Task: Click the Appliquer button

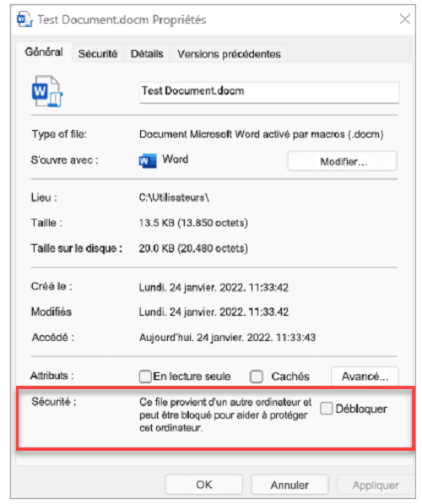Action: coord(376,485)
